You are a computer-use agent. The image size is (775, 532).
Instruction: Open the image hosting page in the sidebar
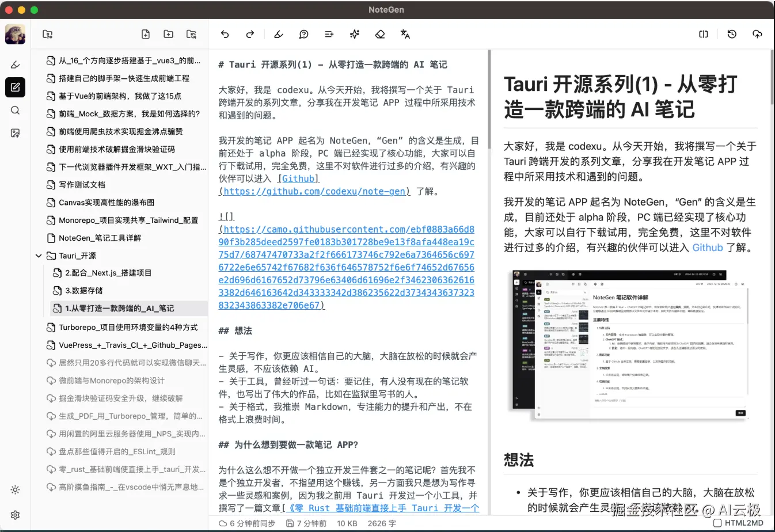[x=16, y=133]
